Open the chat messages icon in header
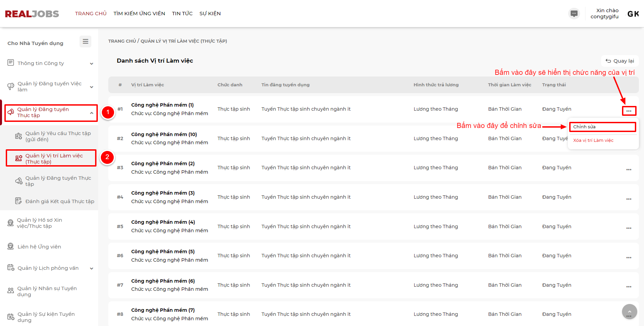 click(574, 14)
